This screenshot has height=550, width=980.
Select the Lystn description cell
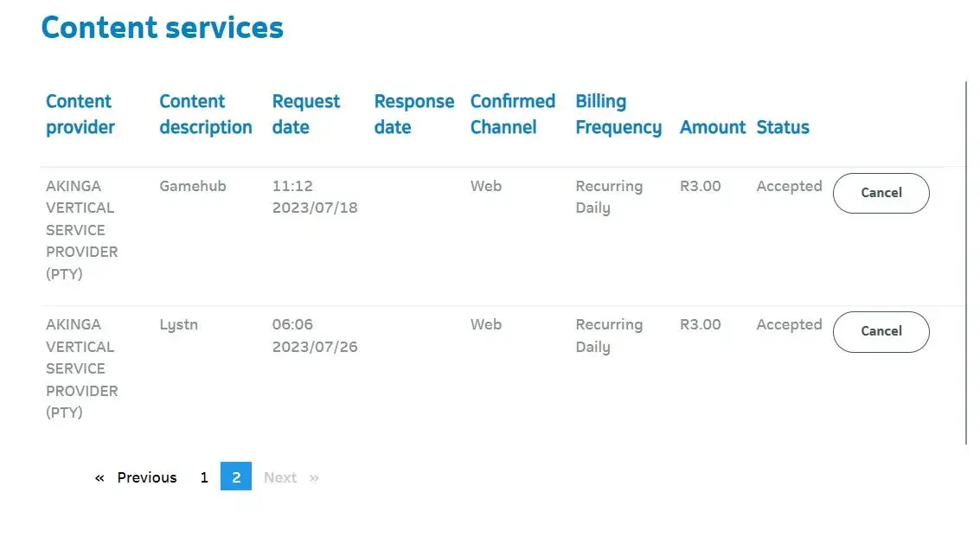click(x=178, y=324)
